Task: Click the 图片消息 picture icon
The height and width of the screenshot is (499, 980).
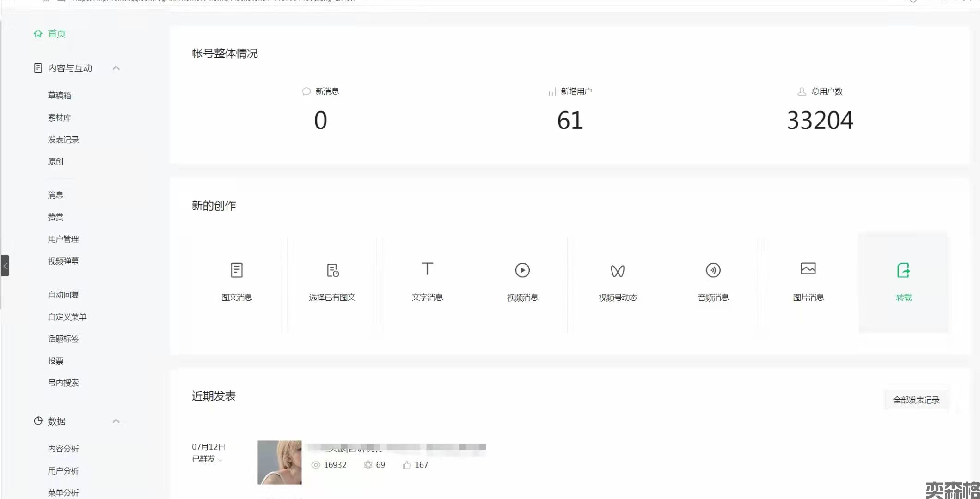Action: (808, 269)
